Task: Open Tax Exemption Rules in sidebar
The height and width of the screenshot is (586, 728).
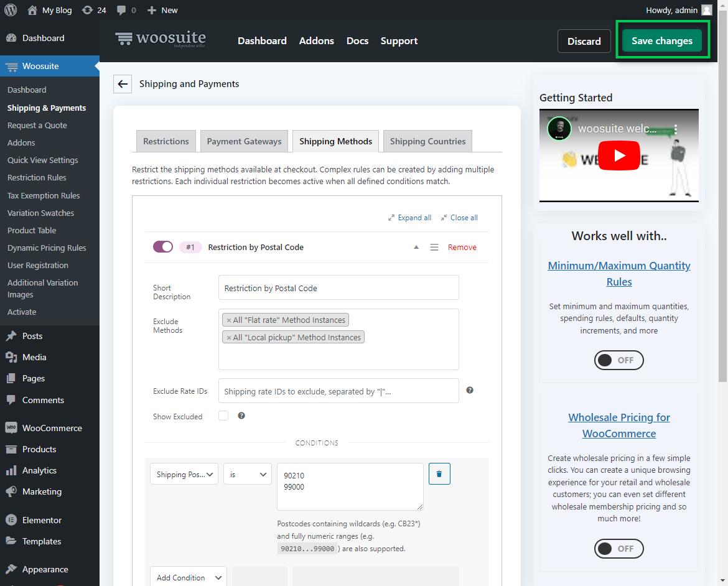Action: 44,195
